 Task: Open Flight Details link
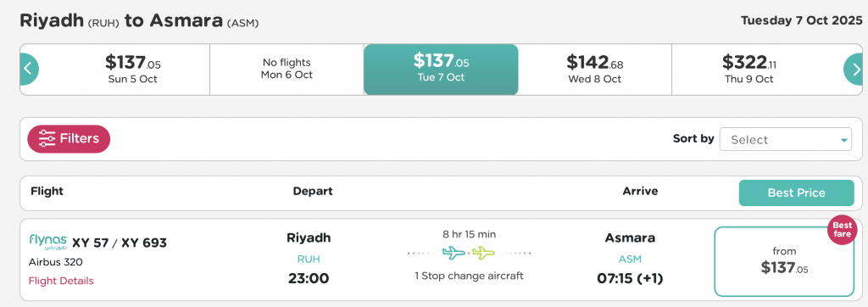61,281
